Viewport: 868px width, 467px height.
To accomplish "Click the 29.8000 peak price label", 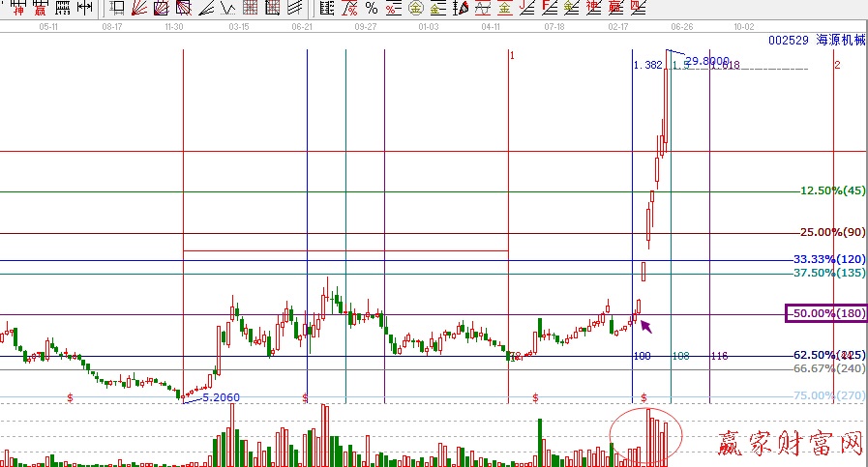I will 706,60.
